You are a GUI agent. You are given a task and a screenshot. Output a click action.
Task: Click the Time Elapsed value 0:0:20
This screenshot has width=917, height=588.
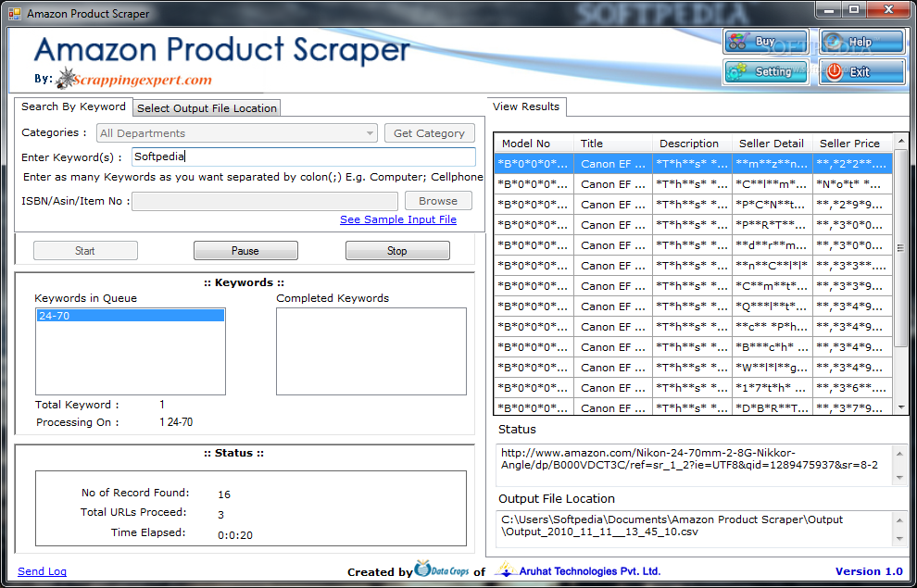coord(235,535)
